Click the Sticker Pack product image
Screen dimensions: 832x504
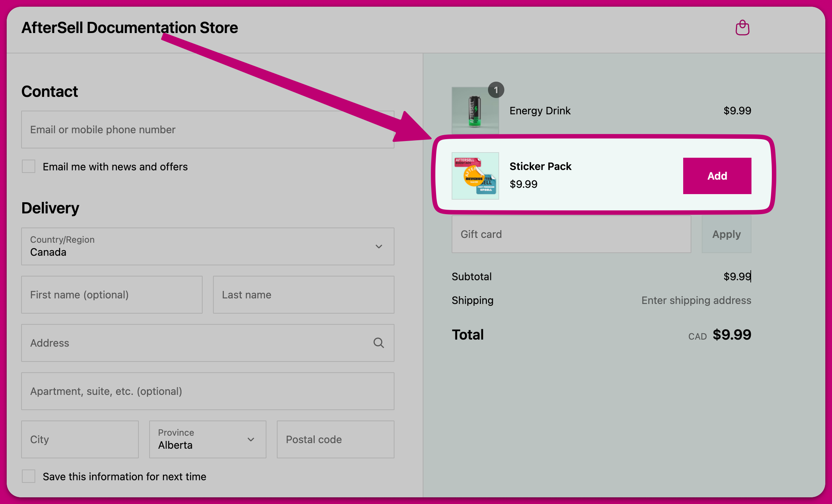[475, 176]
